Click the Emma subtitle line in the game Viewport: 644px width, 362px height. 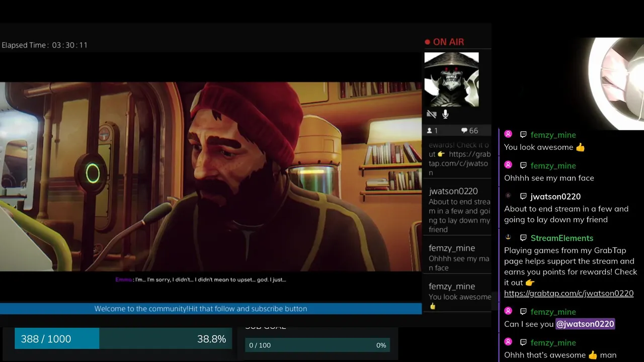click(200, 280)
